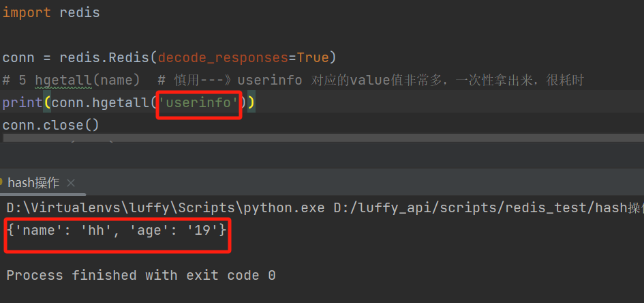Click the print function call
The image size is (644, 303).
(22, 103)
